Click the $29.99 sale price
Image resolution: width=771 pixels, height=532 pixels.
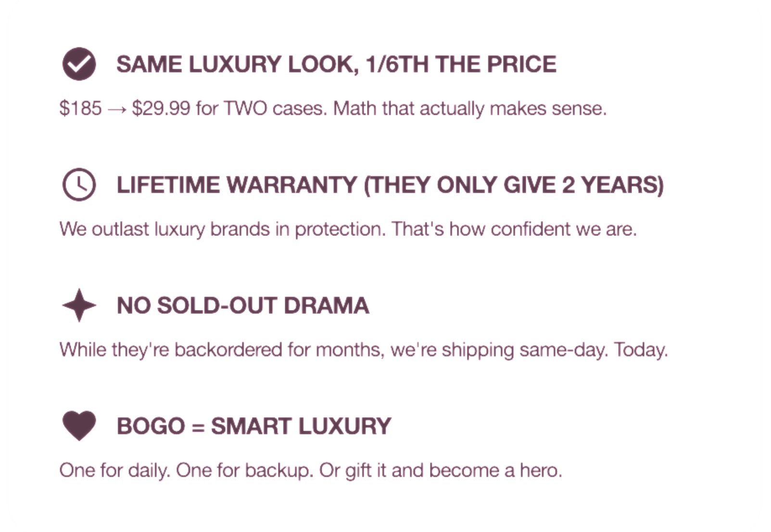[161, 109]
